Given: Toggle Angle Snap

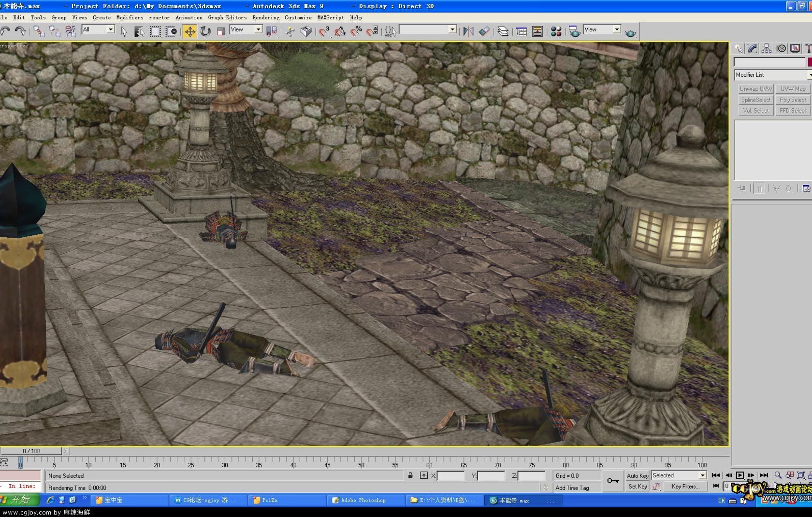Looking at the screenshot, I should (x=340, y=31).
